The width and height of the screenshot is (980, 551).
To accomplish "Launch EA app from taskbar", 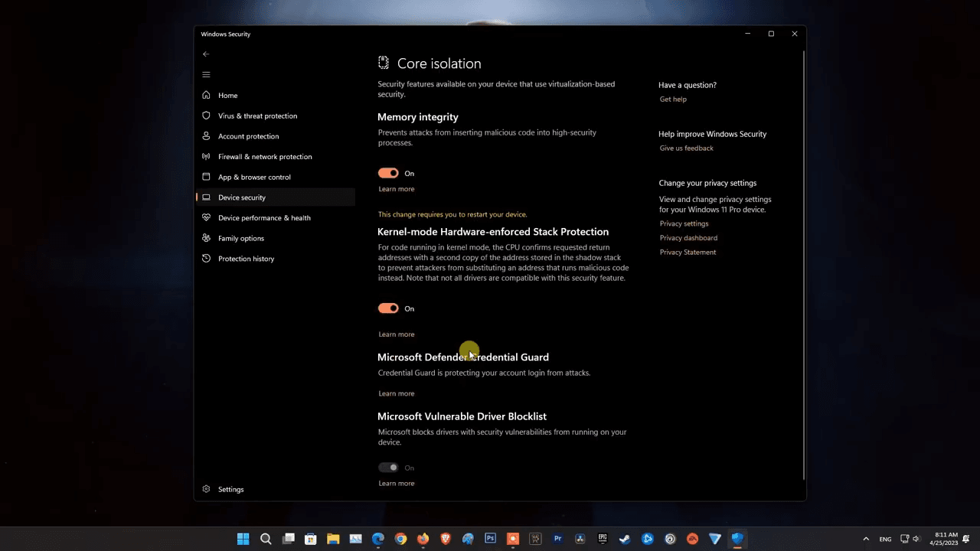I will click(692, 539).
